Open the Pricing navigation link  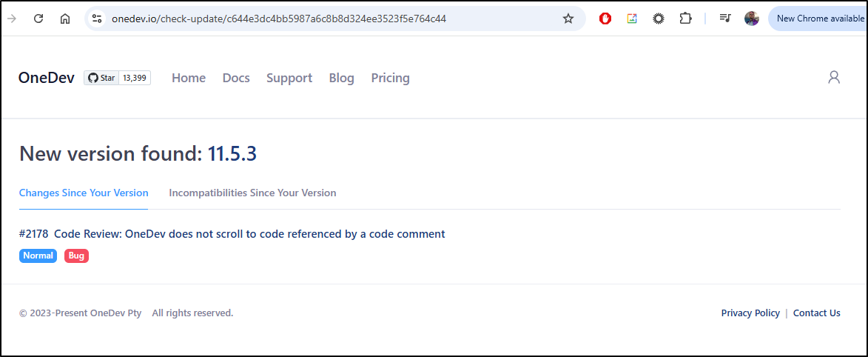(390, 79)
